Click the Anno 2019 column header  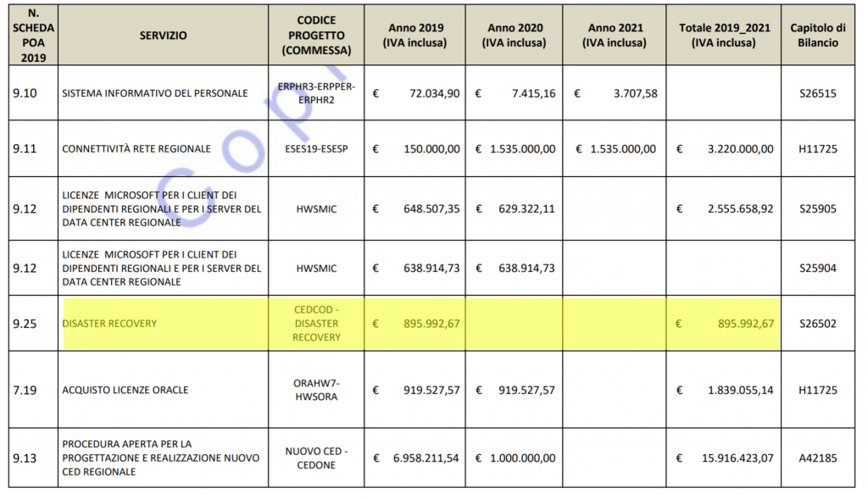415,36
